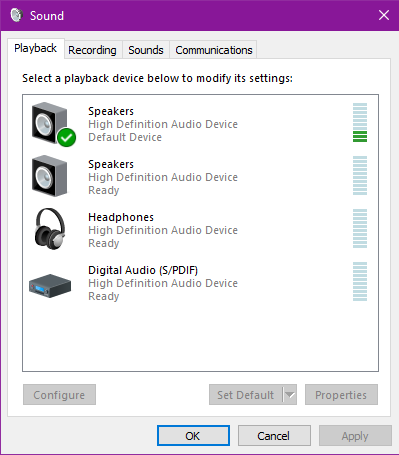The width and height of the screenshot is (399, 455).
Task: Click the Headphones volume level meter
Action: pos(360,228)
